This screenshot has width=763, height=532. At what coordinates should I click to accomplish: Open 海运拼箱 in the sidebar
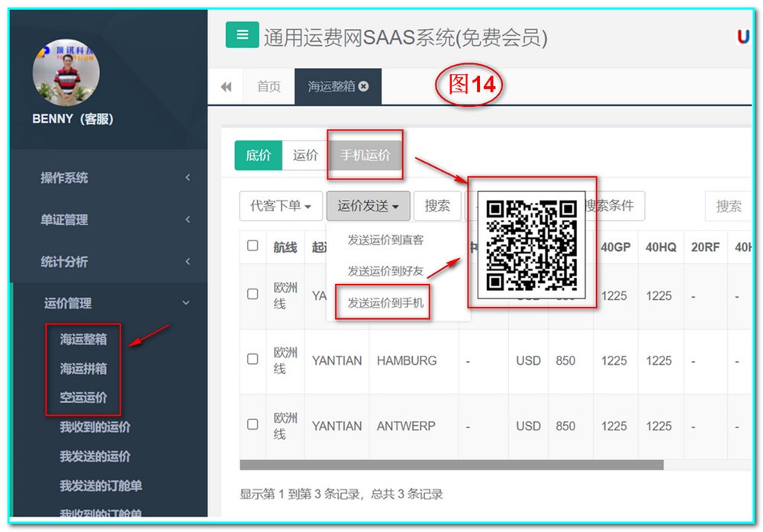point(84,369)
